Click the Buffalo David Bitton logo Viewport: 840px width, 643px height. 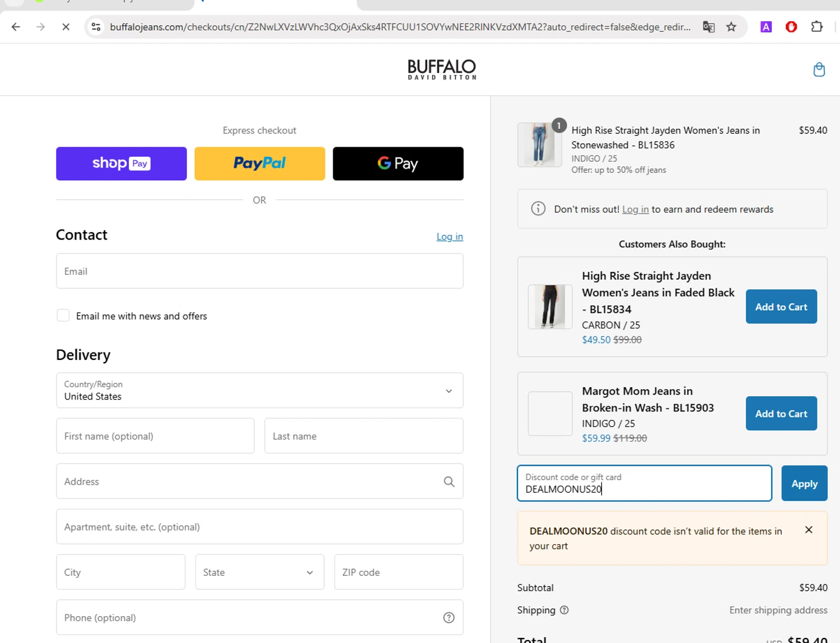pyautogui.click(x=442, y=69)
